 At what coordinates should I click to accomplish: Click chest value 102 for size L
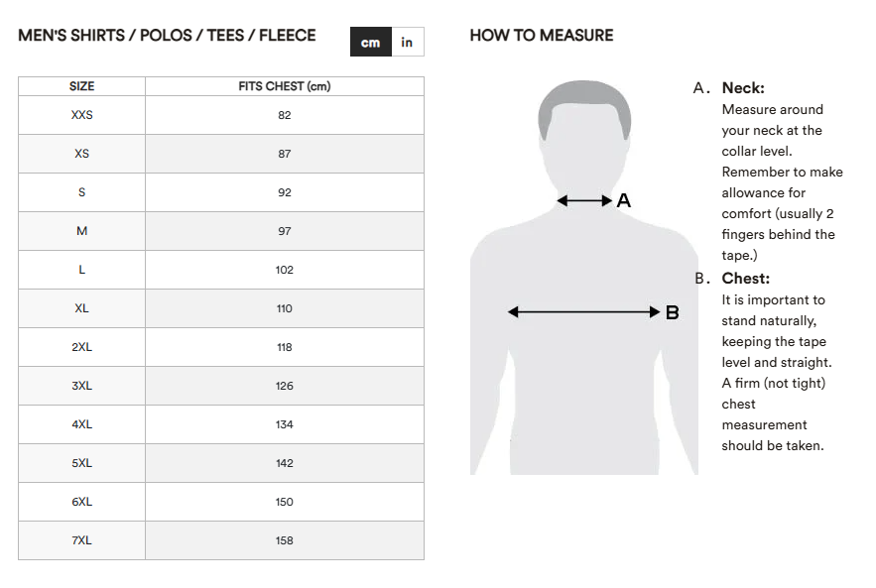285,270
